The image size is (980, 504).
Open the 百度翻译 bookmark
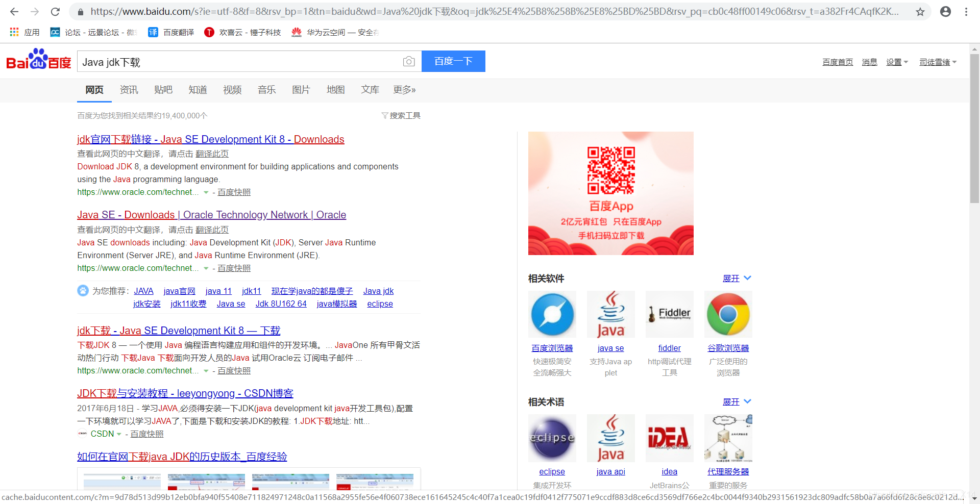[x=171, y=32]
